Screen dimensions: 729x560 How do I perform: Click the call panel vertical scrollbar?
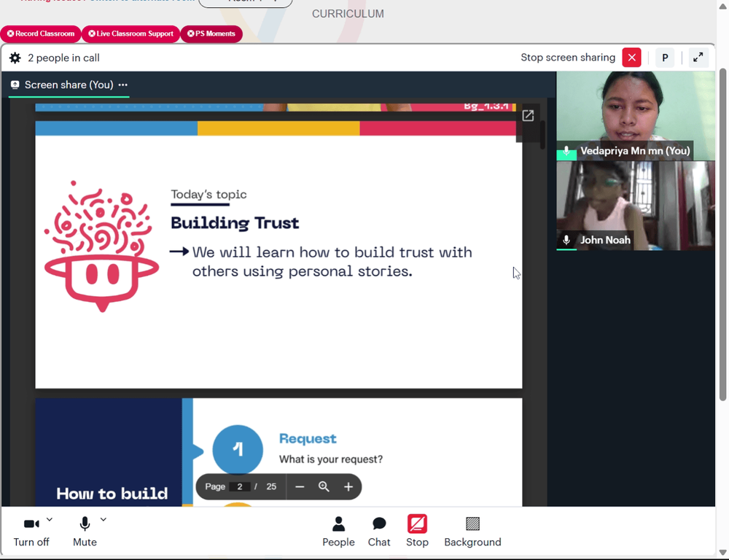722,234
